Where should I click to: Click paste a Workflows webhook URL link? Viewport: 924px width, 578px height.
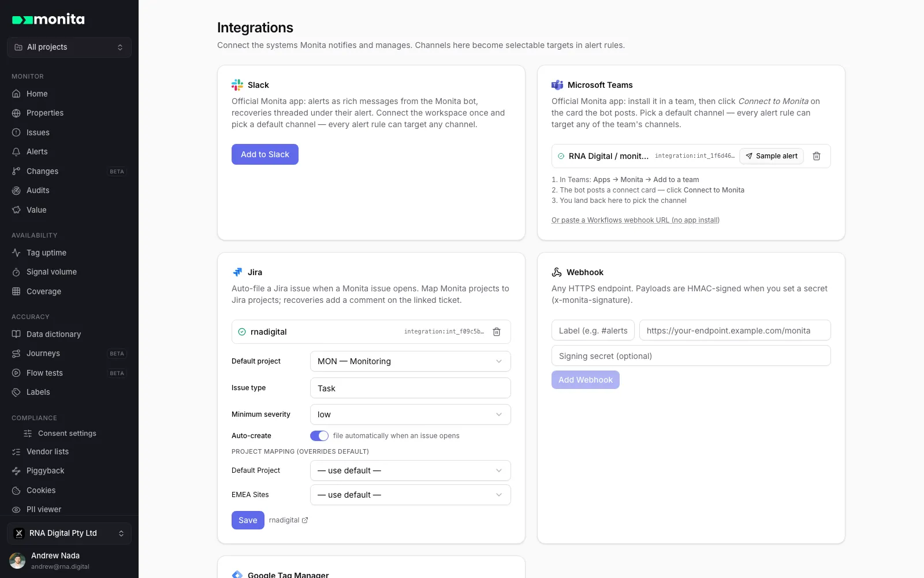pos(635,220)
